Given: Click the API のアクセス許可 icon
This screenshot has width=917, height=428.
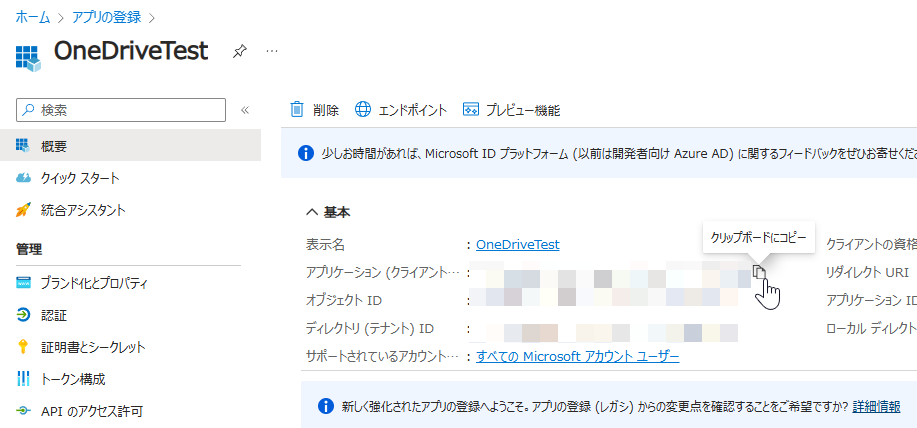Looking at the screenshot, I should 23,411.
